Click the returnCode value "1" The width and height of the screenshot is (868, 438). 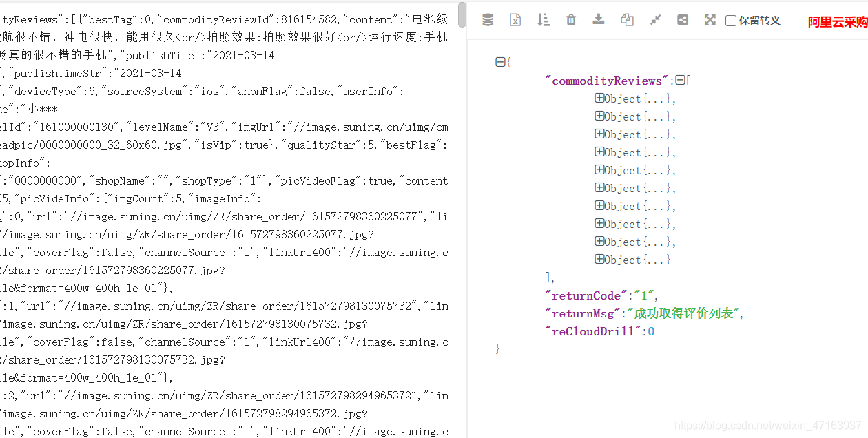(x=645, y=295)
